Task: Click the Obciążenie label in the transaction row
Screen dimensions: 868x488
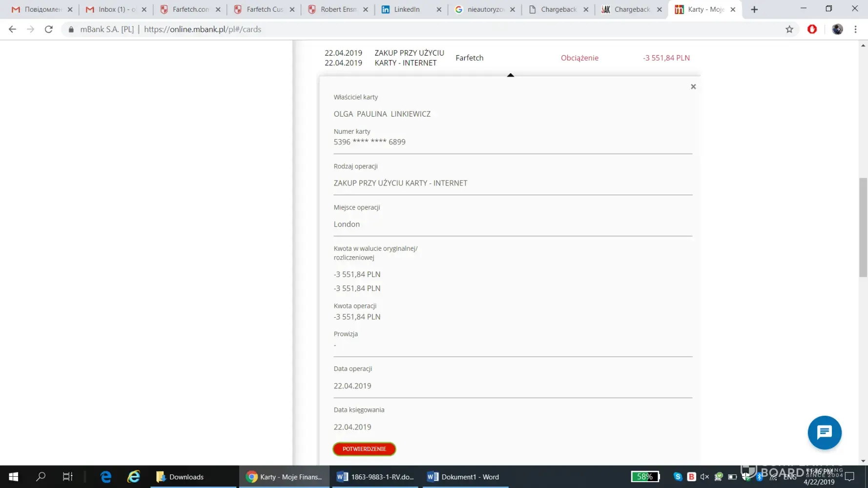Action: pyautogui.click(x=579, y=58)
